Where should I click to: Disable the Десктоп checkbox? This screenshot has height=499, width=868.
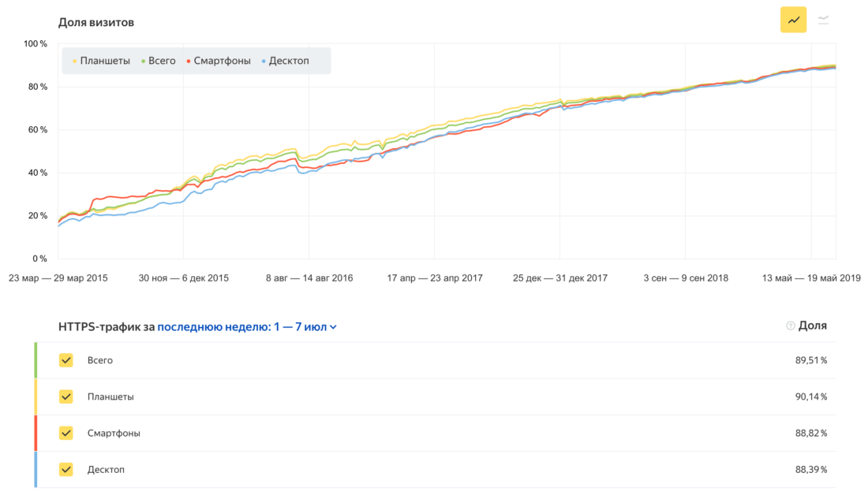66,470
